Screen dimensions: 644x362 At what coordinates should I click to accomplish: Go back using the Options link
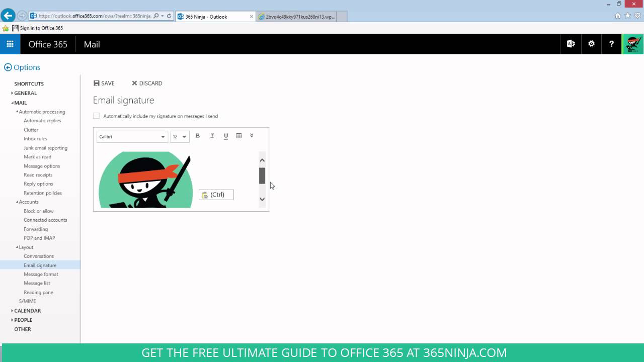[22, 67]
